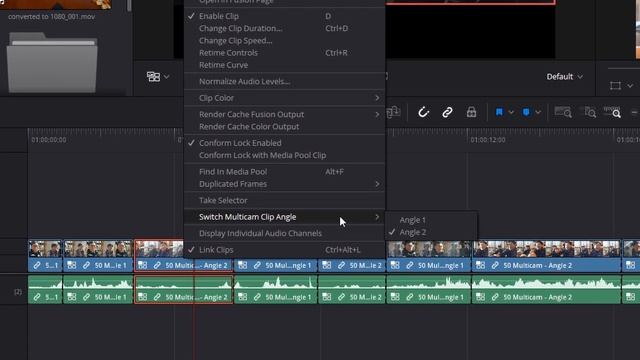Viewport: 640px width, 360px height.
Task: Expand Render Cache Fusion Output submenu
Action: [284, 114]
